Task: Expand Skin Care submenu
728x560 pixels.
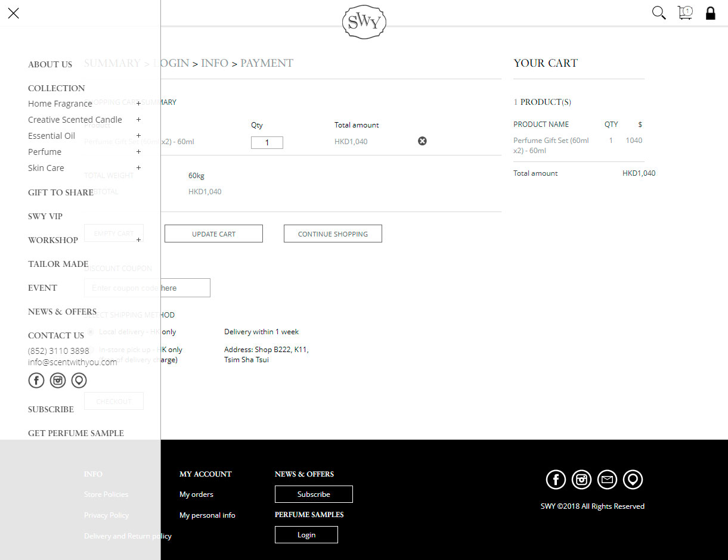Action: [x=138, y=168]
